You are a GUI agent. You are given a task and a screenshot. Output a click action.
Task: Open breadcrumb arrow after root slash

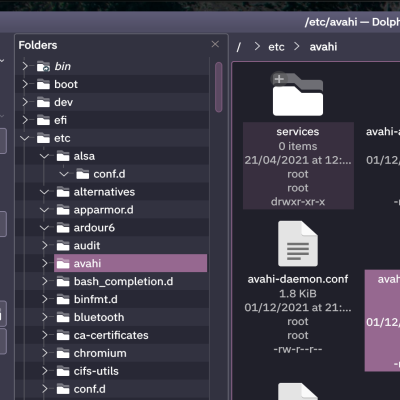coord(257,47)
